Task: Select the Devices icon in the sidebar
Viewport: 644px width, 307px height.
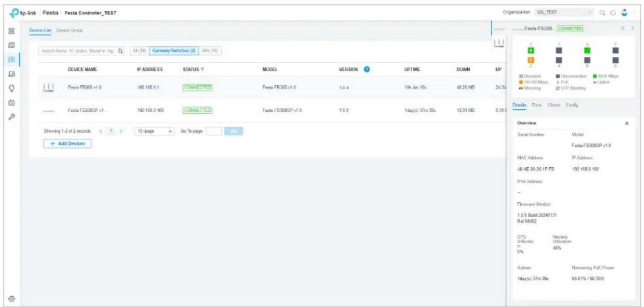Action: coord(11,59)
